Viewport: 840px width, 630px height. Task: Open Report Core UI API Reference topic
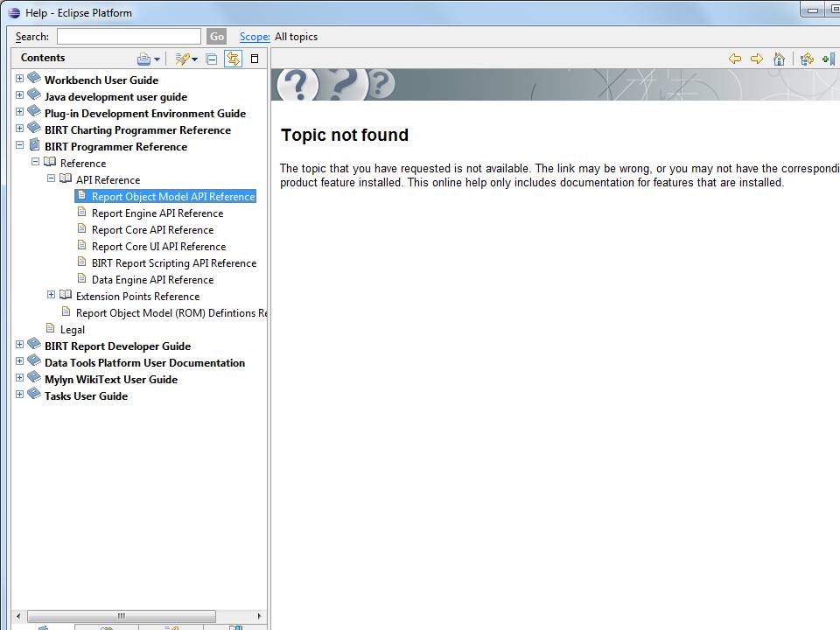point(158,247)
